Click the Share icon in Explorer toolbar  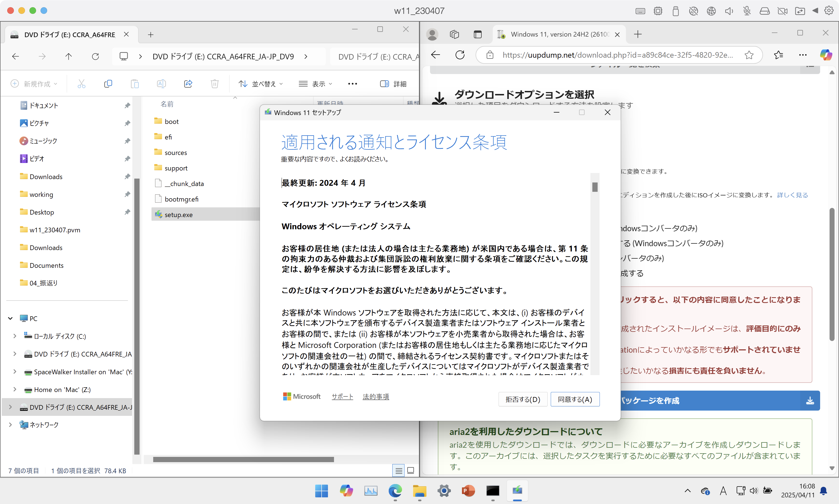coord(188,84)
